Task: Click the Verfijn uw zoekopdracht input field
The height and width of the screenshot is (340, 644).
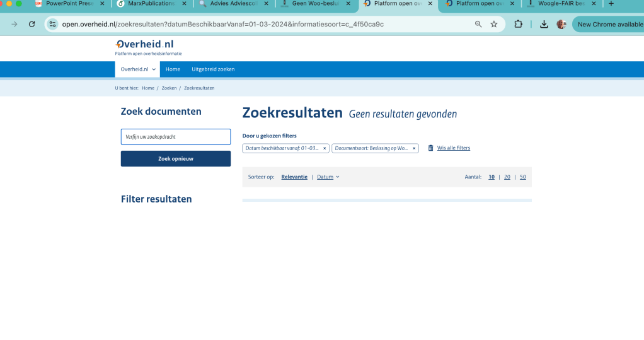Action: pyautogui.click(x=176, y=137)
